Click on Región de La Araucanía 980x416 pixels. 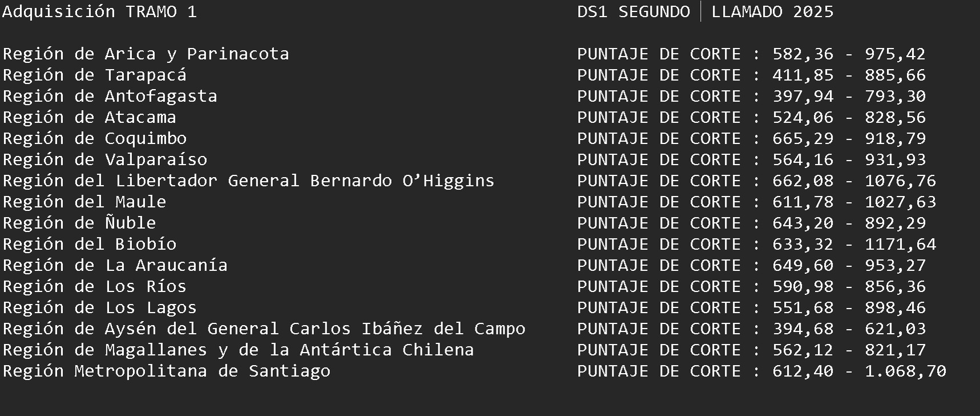click(x=115, y=265)
